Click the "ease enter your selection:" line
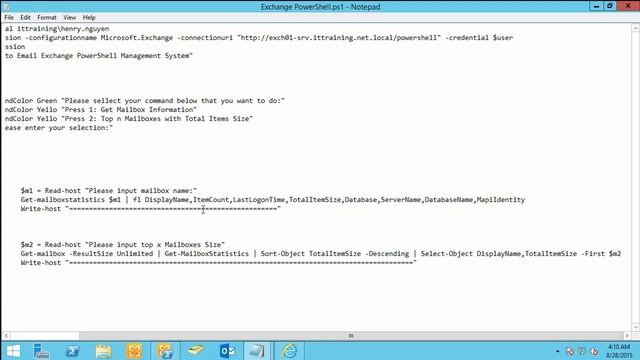 (x=59, y=127)
